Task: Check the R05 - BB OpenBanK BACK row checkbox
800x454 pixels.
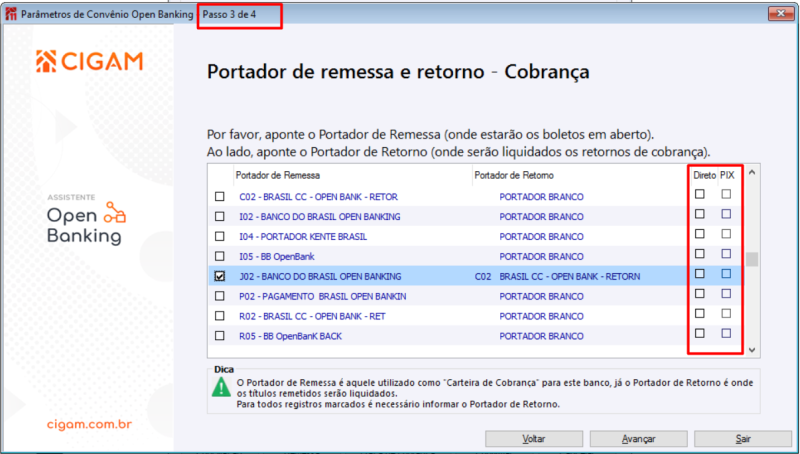Action: (x=219, y=336)
